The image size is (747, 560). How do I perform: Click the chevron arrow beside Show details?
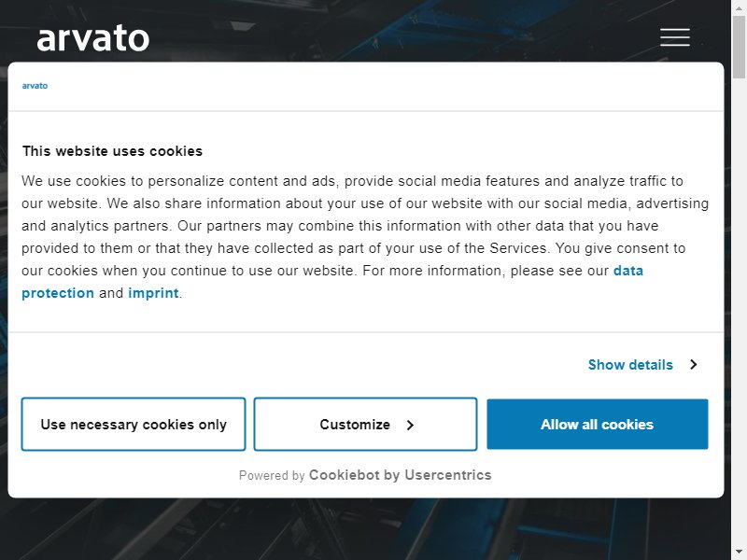pyautogui.click(x=694, y=364)
